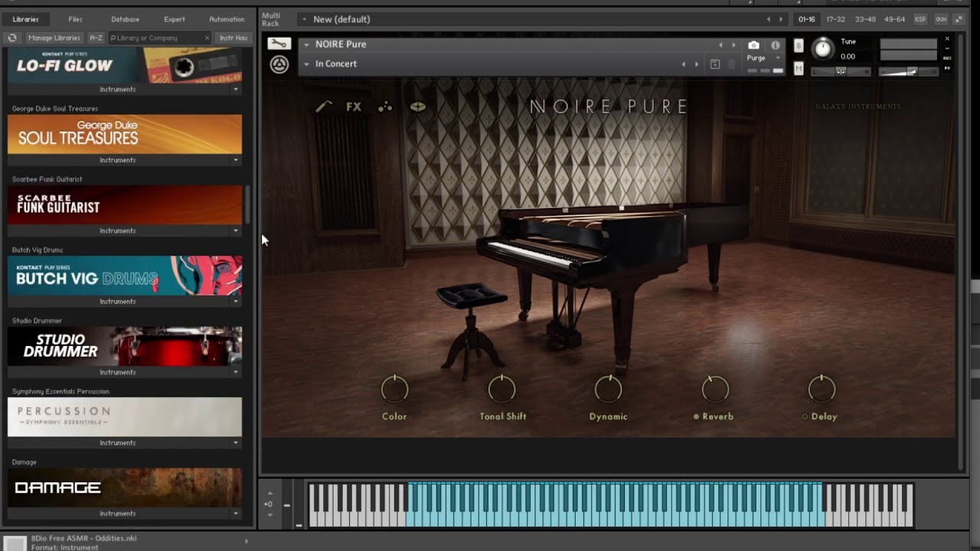This screenshot has width=980, height=551.
Task: Expand Studio Drummer Instruments dropdown arrow
Action: pos(236,373)
